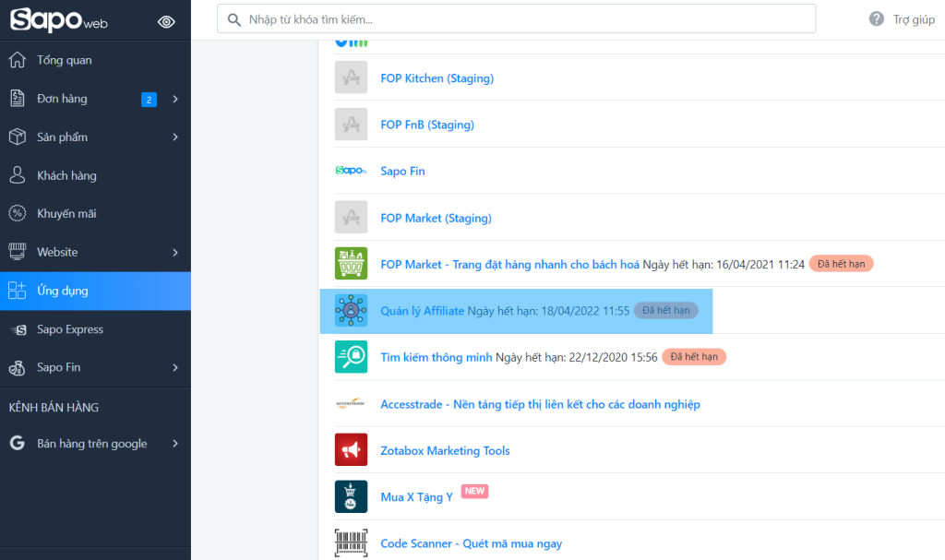Select the Khách hàng menu item
Viewport: 945px width, 560px height.
(60, 175)
